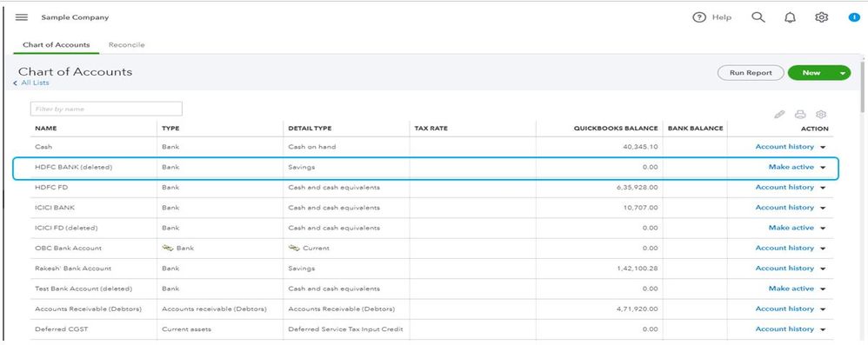868x345 pixels.
Task: Select the ICICI BANK account name
Action: click(55, 208)
